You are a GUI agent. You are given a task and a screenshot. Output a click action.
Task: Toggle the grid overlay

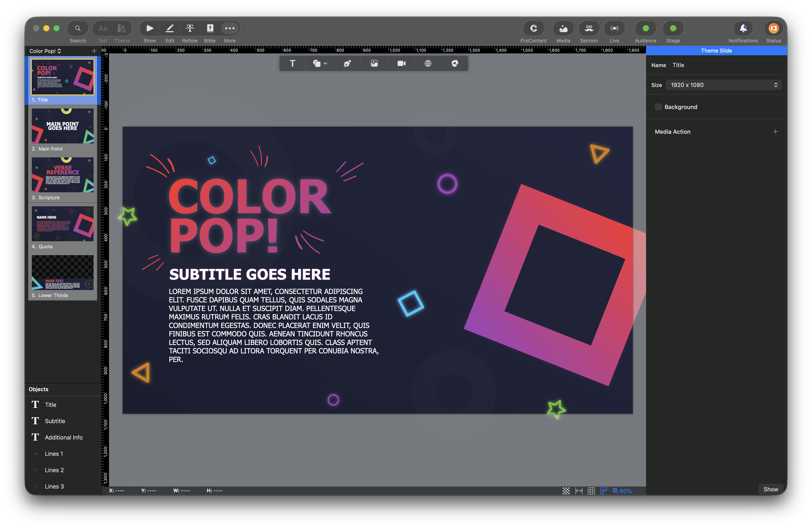591,491
